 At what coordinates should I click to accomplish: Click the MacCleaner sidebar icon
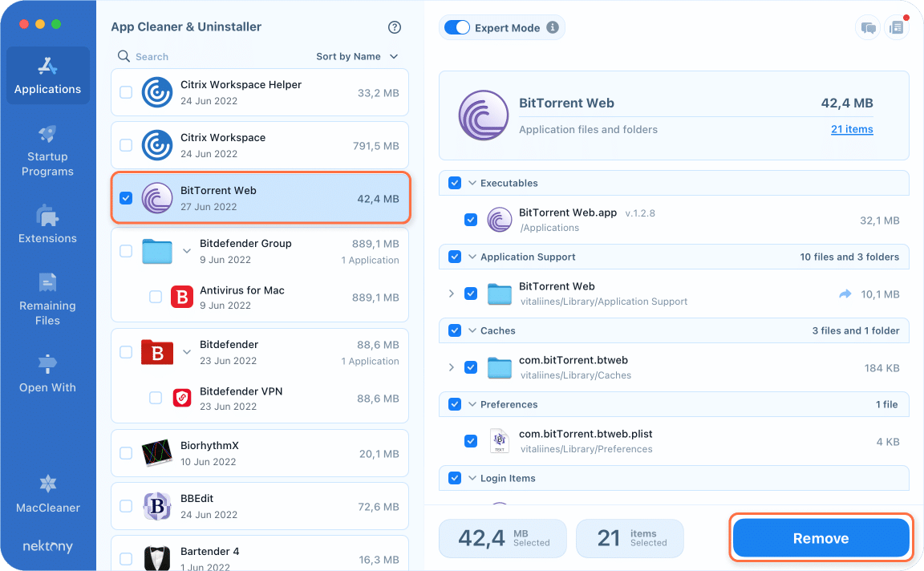tap(47, 484)
